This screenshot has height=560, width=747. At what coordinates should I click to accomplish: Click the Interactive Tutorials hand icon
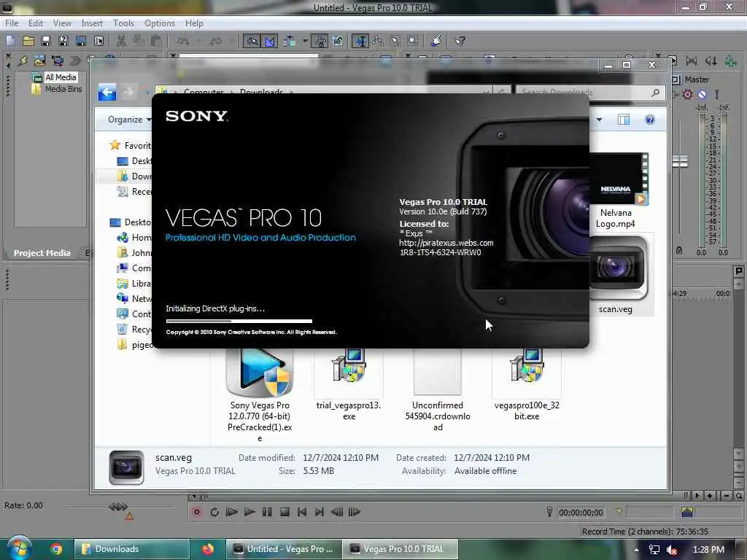pos(436,41)
